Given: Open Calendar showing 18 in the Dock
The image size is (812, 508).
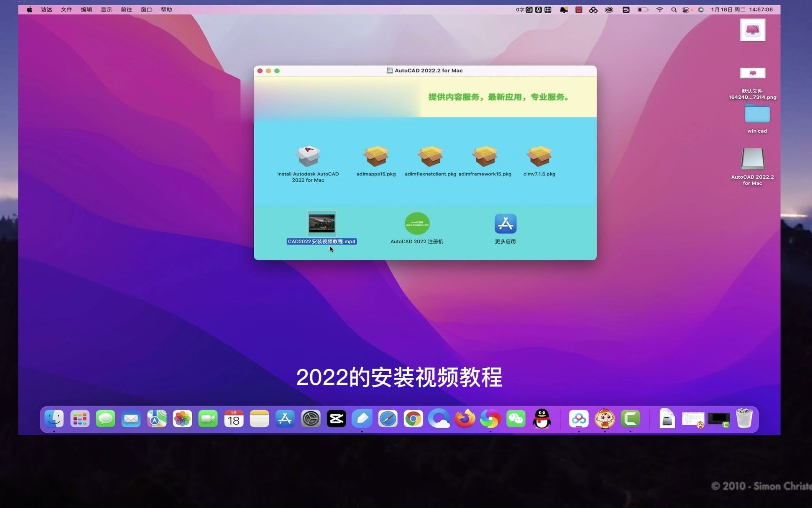Looking at the screenshot, I should (x=234, y=419).
